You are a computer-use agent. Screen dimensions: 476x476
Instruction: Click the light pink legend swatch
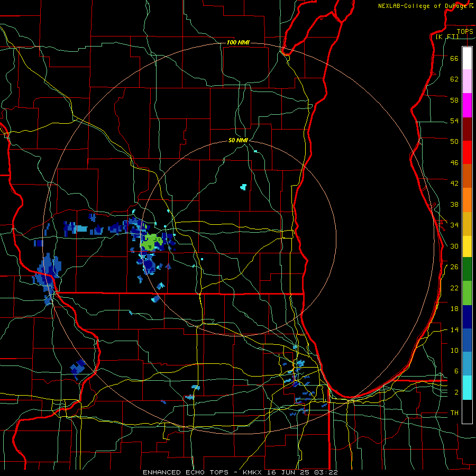[467, 81]
